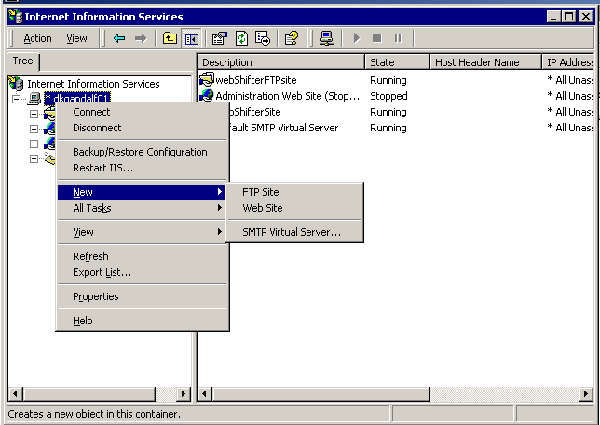The width and height of the screenshot is (600, 425).
Task: Click the Internet Information Services root icon
Action: [16, 83]
